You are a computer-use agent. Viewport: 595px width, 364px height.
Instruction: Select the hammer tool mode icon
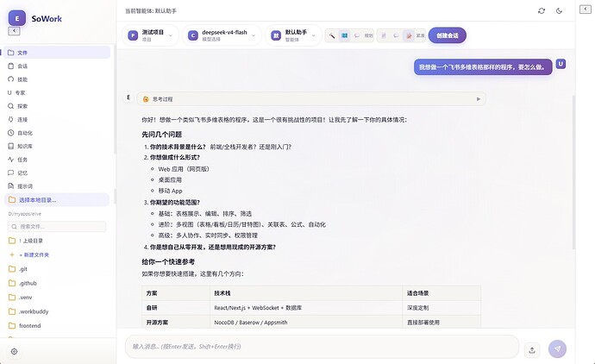[x=332, y=35]
